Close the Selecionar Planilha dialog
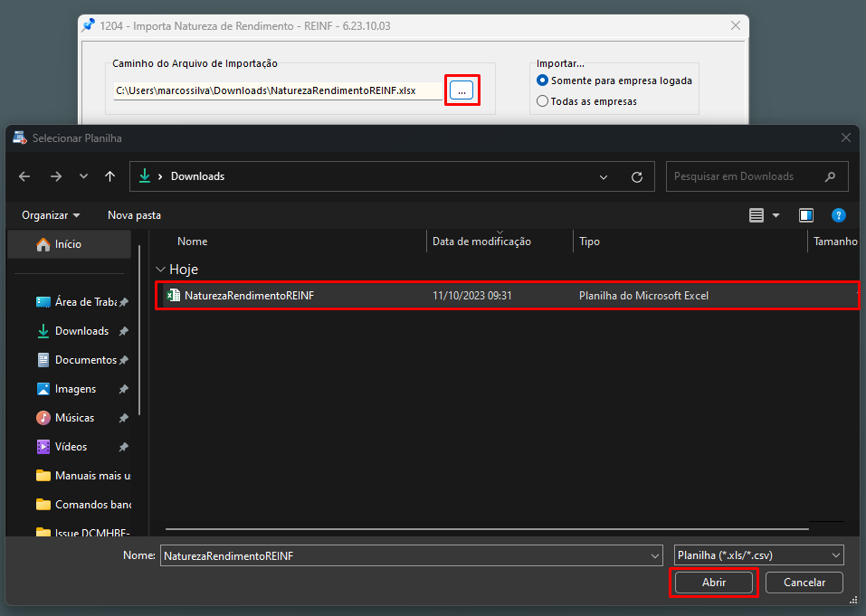The height and width of the screenshot is (616, 866). (x=845, y=138)
